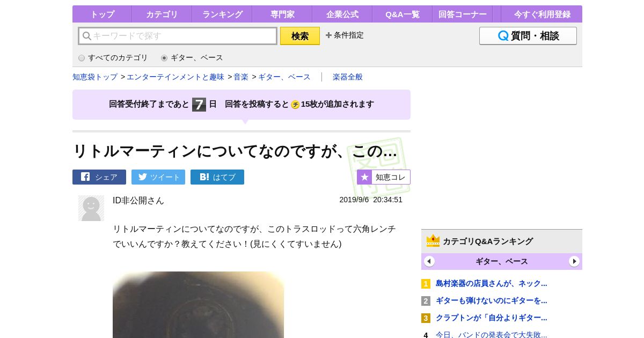Open the attached truss rod photo thumbnail
644x338 pixels.
pos(198,305)
